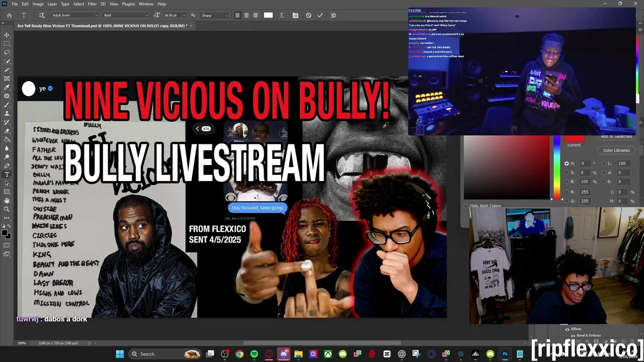Select the Zoom tool
The height and width of the screenshot is (362, 644).
pos(7,209)
